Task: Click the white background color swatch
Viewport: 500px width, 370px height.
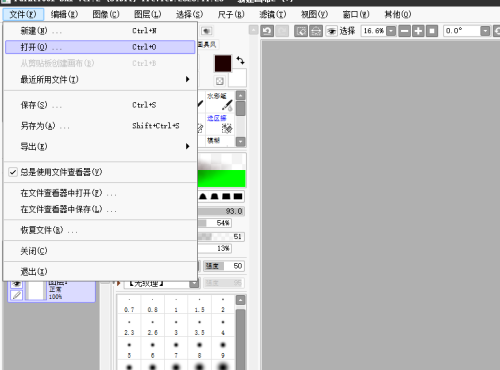Action: pyautogui.click(x=238, y=78)
